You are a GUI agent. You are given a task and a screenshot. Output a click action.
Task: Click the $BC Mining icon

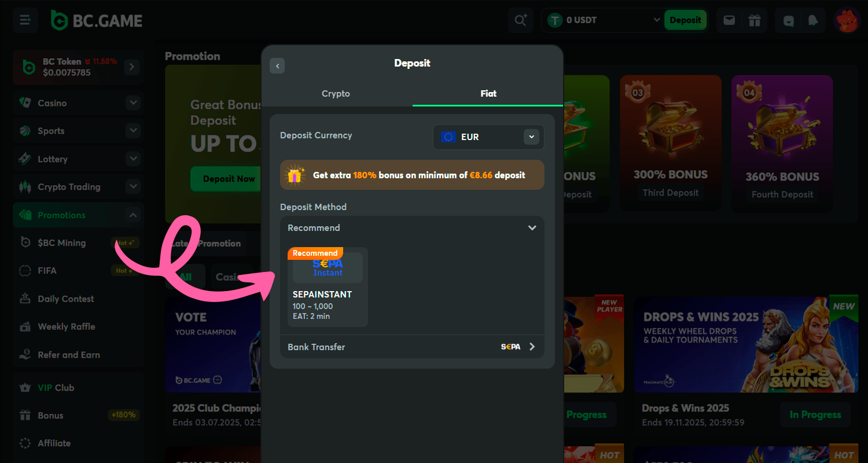pos(25,242)
